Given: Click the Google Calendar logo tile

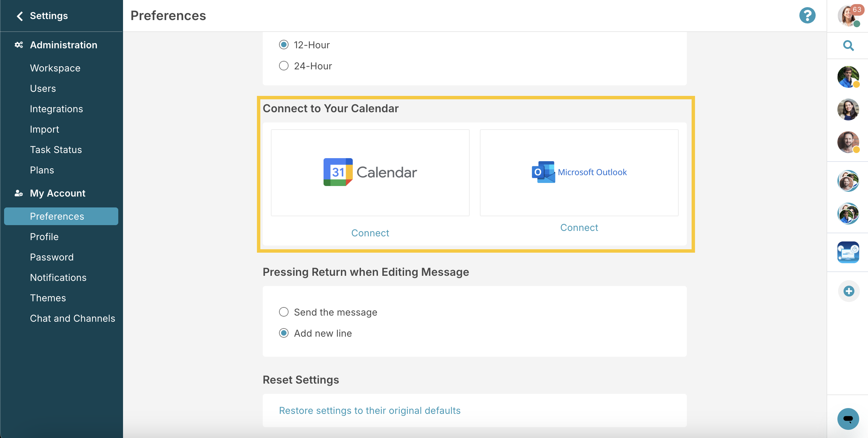Looking at the screenshot, I should click(370, 172).
